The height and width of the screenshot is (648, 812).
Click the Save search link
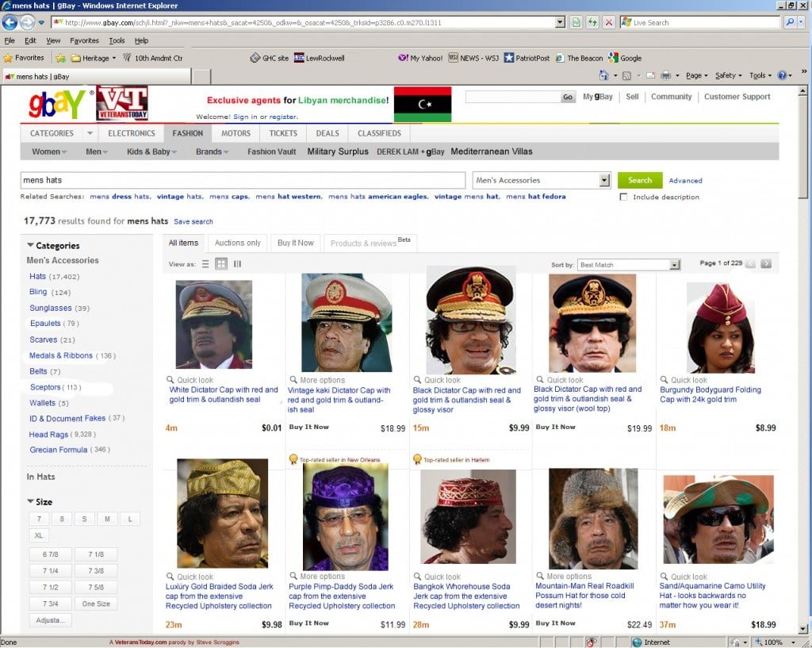coord(193,222)
